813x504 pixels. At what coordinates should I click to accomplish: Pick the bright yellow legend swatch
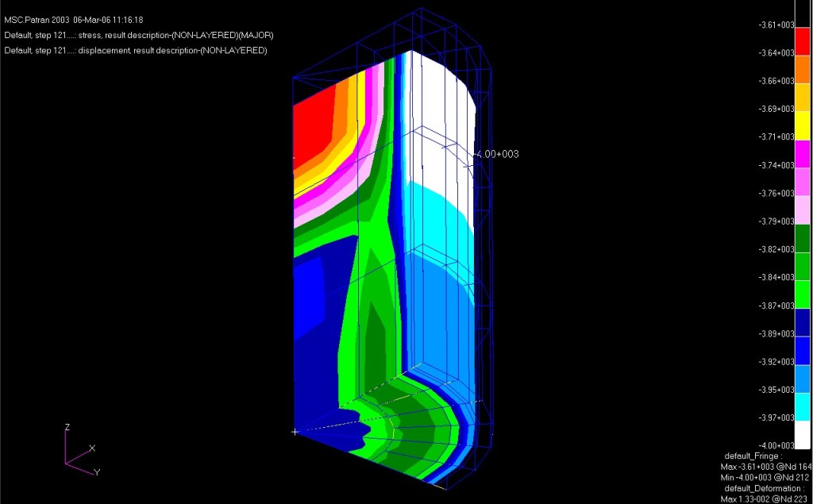point(802,123)
